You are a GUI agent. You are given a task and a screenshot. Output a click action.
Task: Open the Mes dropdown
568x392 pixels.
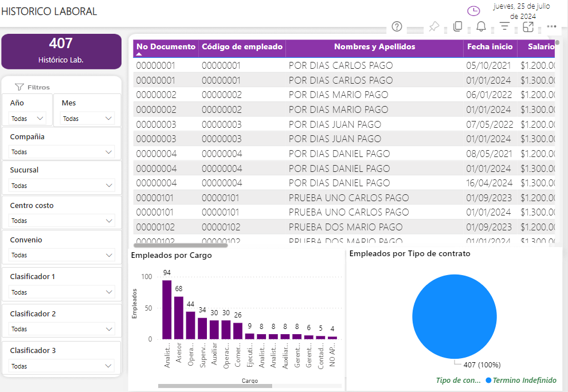(x=87, y=119)
